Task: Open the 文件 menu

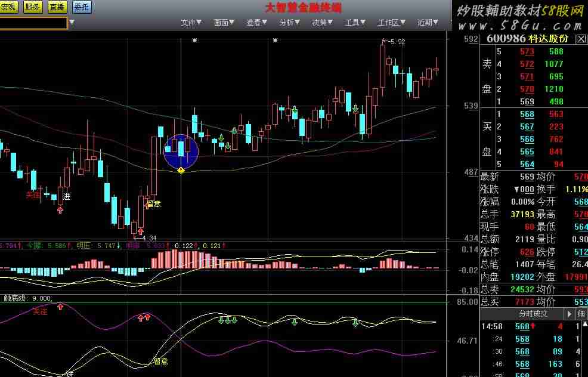Action: pyautogui.click(x=191, y=23)
